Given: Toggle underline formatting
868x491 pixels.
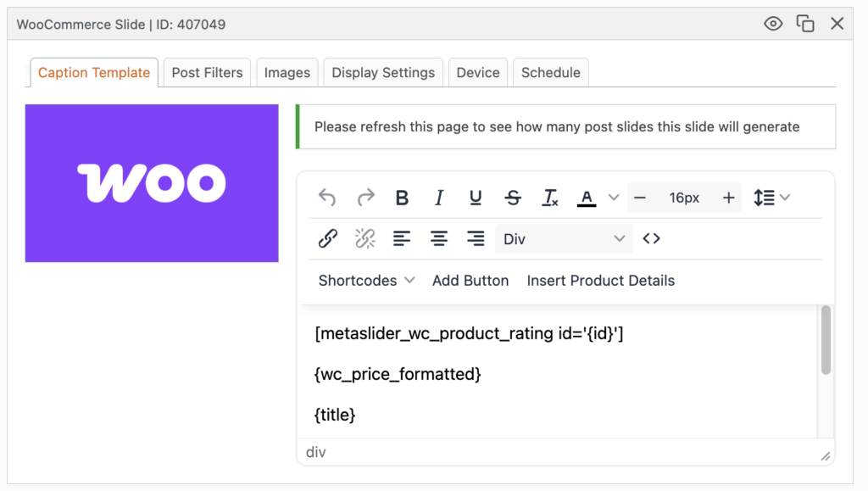Looking at the screenshot, I should click(x=475, y=197).
